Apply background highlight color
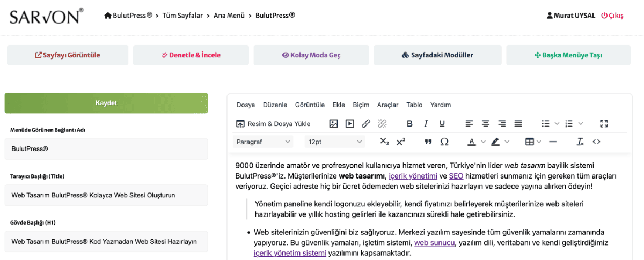This screenshot has height=260, width=644. (x=495, y=142)
